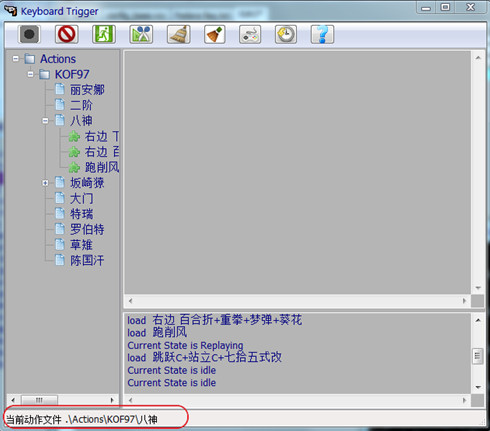This screenshot has width=490, height=431.
Task: Collapse the 八神 tree node
Action: [x=45, y=121]
